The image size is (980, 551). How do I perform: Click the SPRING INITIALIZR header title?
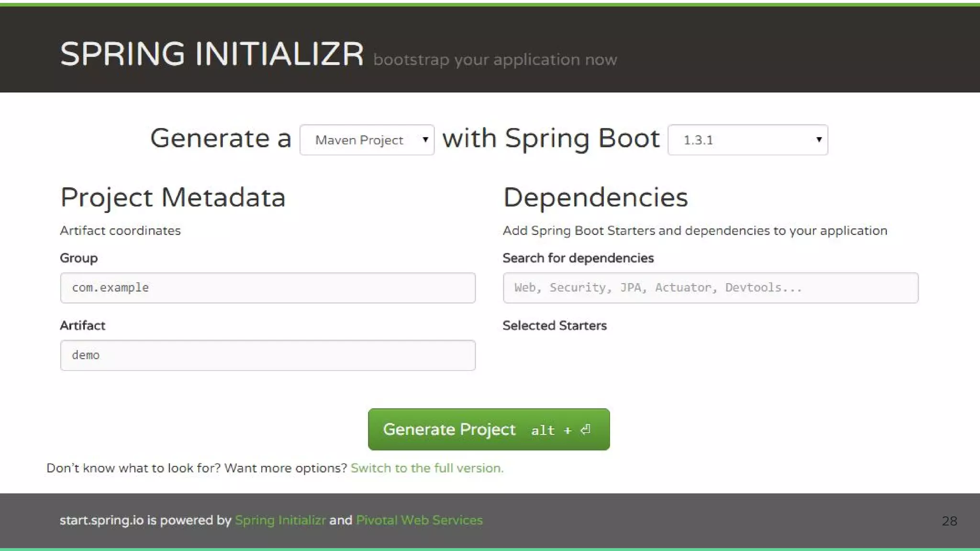[x=212, y=54]
